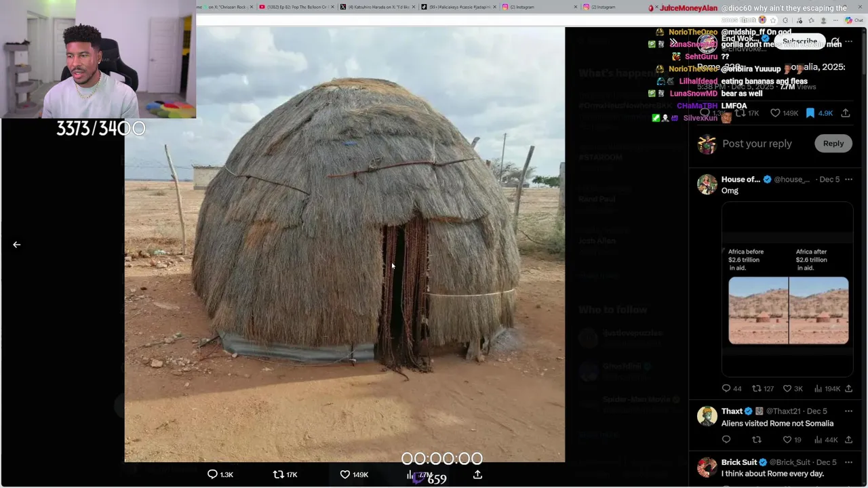Viewport: 868px width, 488px height.
Task: Open more options on Brick Suit reply
Action: tap(848, 462)
